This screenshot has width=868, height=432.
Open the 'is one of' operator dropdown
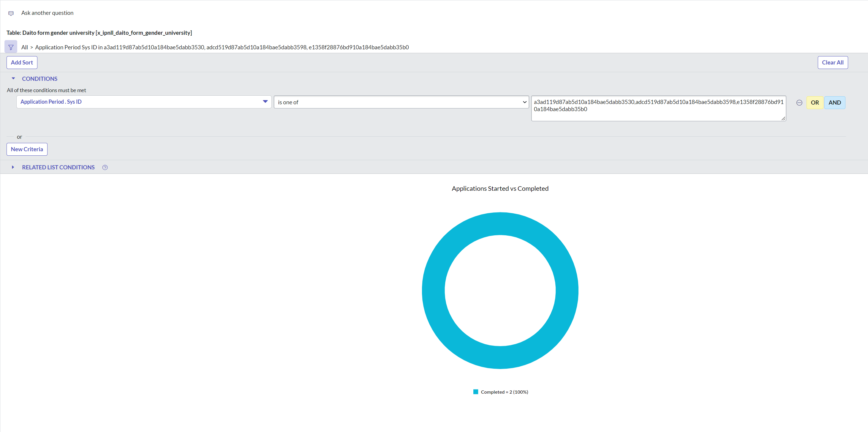point(401,102)
